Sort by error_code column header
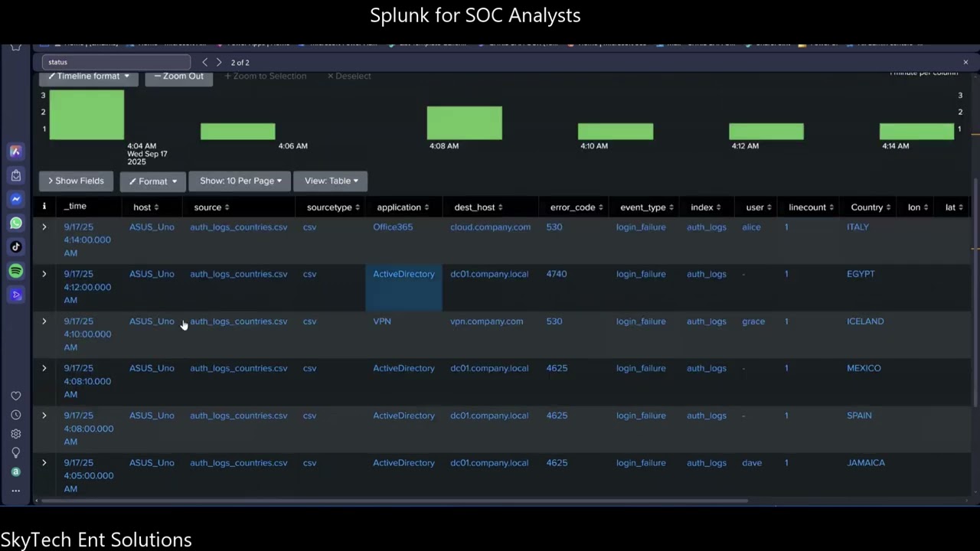980x551 pixels. [x=577, y=207]
